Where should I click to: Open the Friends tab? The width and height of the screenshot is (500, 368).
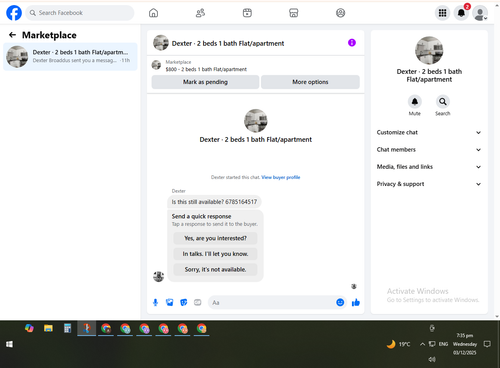(x=200, y=13)
